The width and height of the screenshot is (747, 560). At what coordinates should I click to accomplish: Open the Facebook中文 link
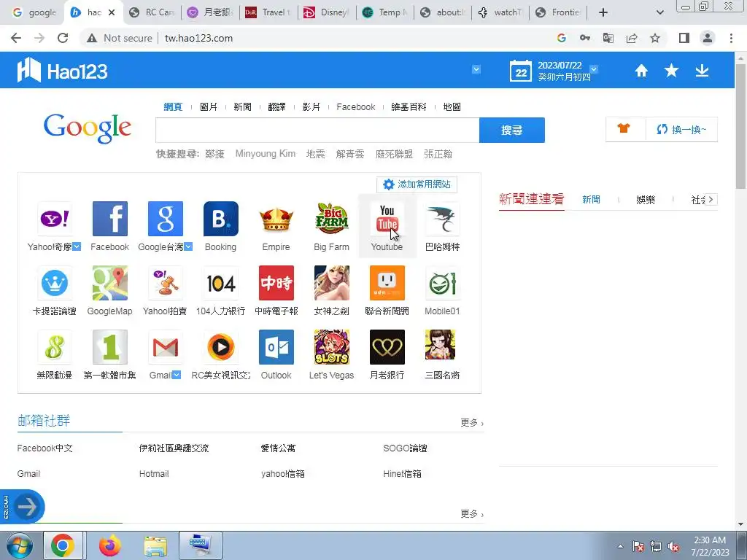44,448
